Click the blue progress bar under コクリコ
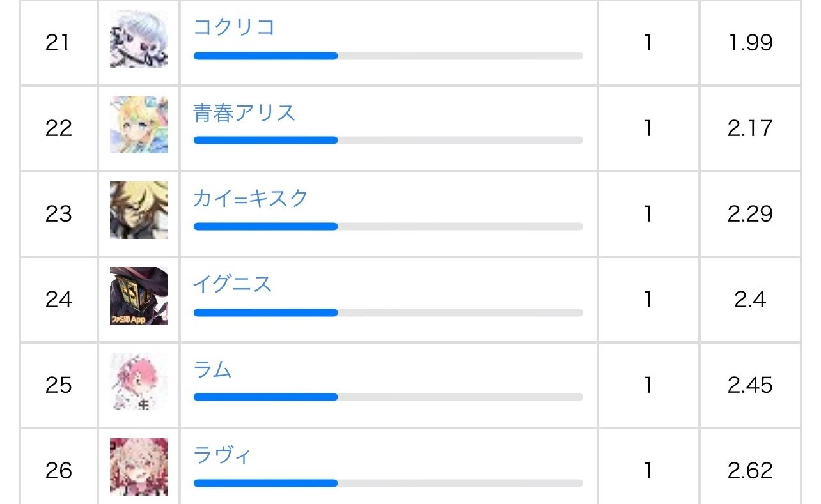The width and height of the screenshot is (821, 504). pos(265,56)
